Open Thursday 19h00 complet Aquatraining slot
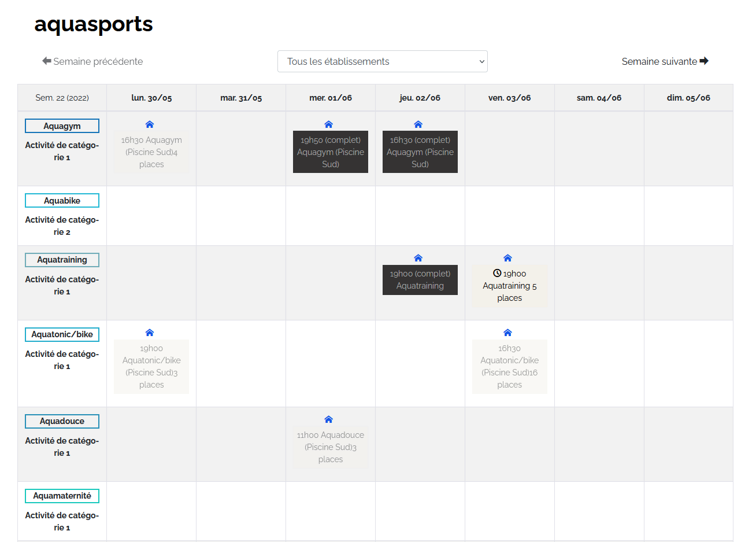The height and width of the screenshot is (542, 756). [x=420, y=280]
